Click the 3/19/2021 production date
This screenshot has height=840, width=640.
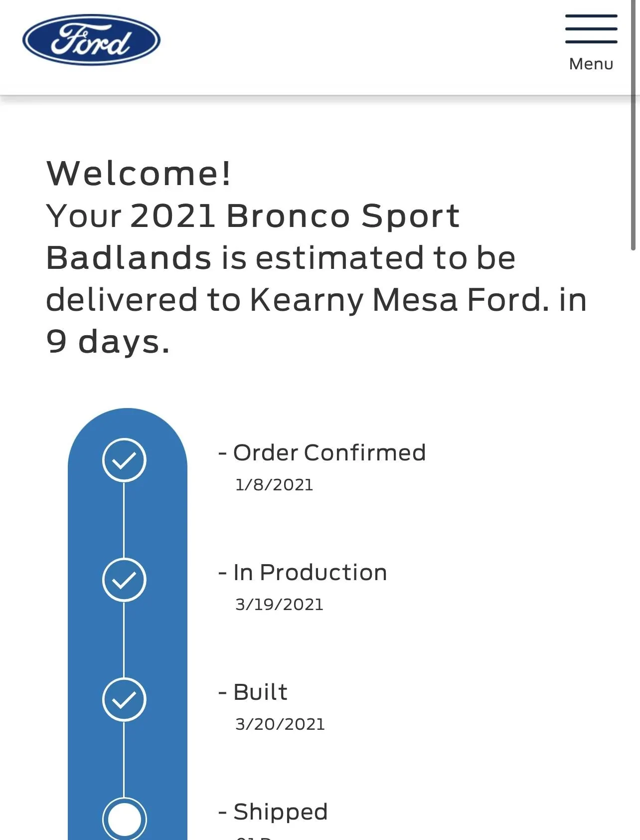[279, 605]
